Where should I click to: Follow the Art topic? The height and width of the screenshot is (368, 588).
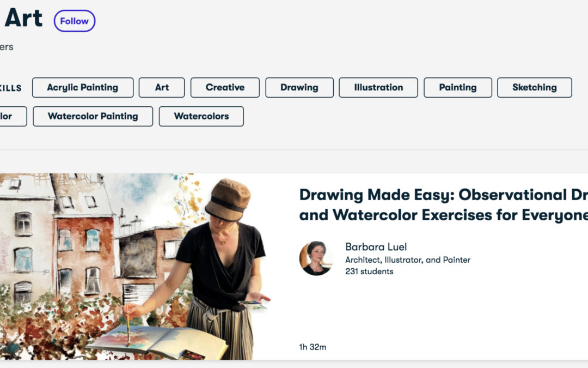point(74,21)
